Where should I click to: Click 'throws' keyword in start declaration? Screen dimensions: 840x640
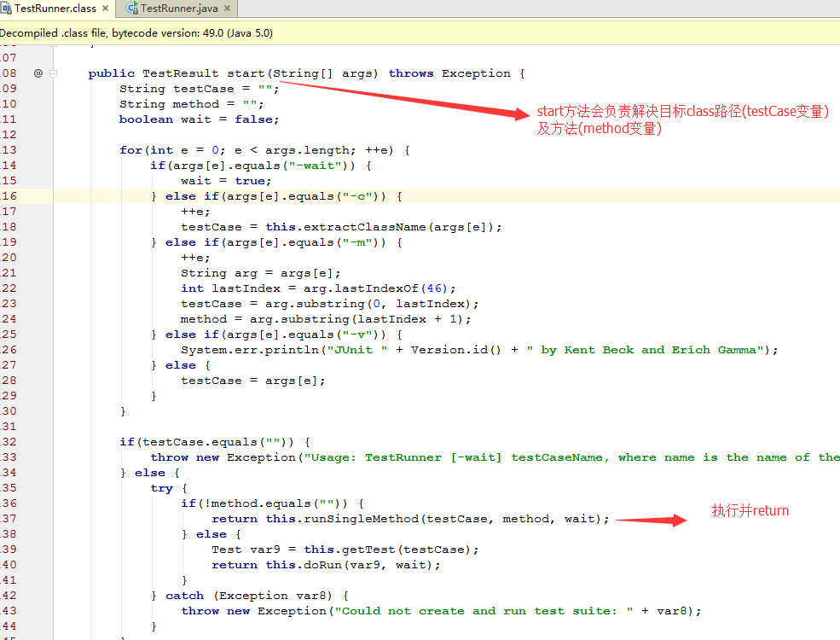click(x=411, y=73)
